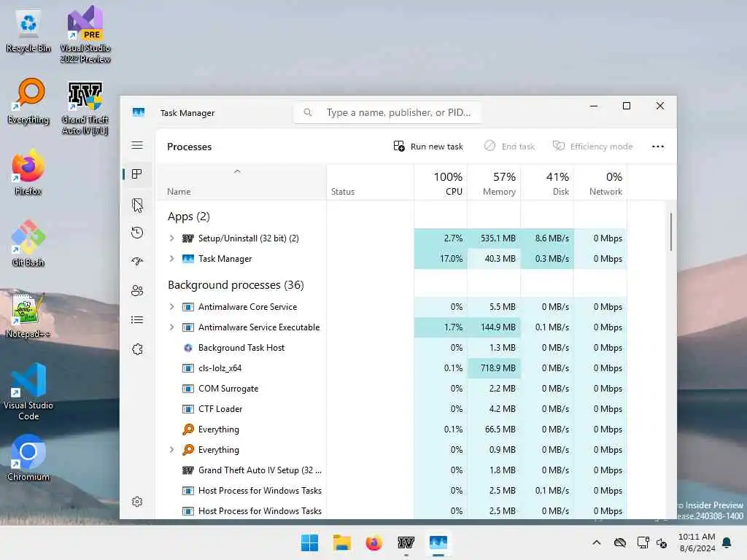Open the Services page in sidebar

(x=137, y=349)
